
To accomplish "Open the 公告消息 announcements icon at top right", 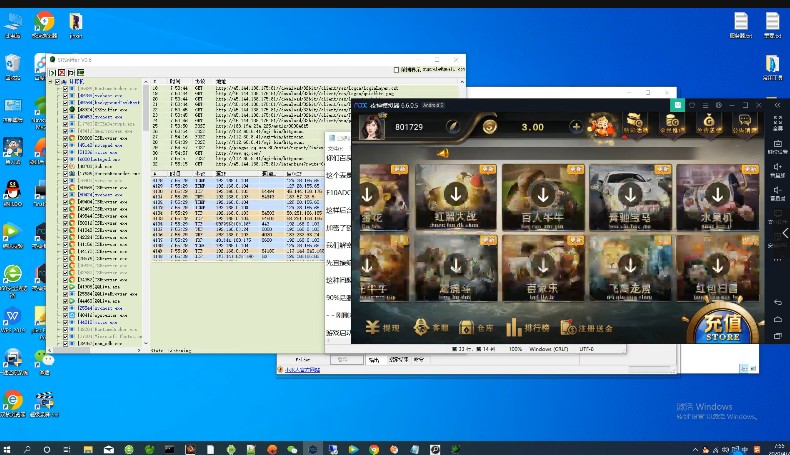I will 743,125.
